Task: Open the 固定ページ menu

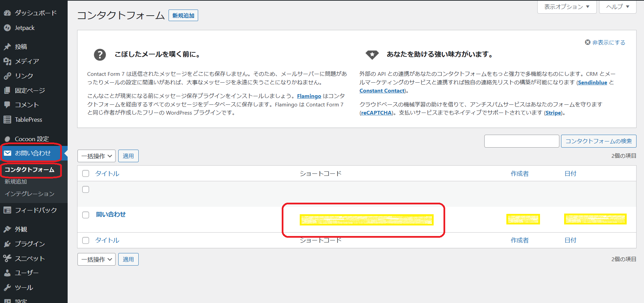Action: [x=30, y=90]
